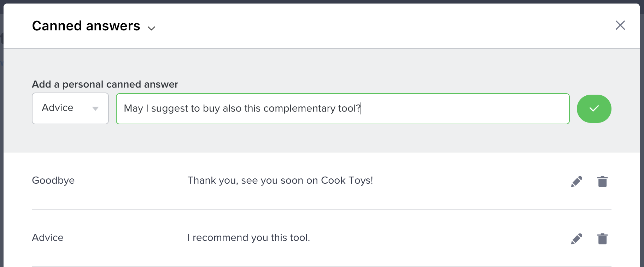The height and width of the screenshot is (267, 644).
Task: Edit the Goodbye canned answer
Action: pos(576,182)
